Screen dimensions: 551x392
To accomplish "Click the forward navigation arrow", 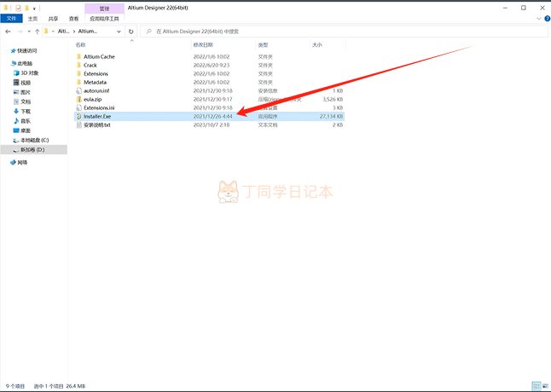I will pyautogui.click(x=20, y=32).
